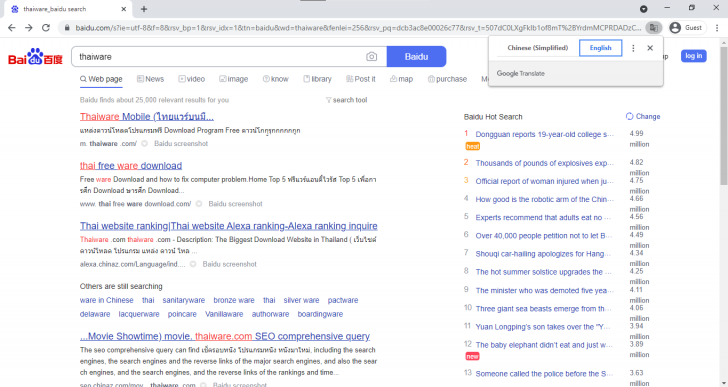Viewport: 728px width, 387px height.
Task: Click the log in button
Action: point(694,56)
